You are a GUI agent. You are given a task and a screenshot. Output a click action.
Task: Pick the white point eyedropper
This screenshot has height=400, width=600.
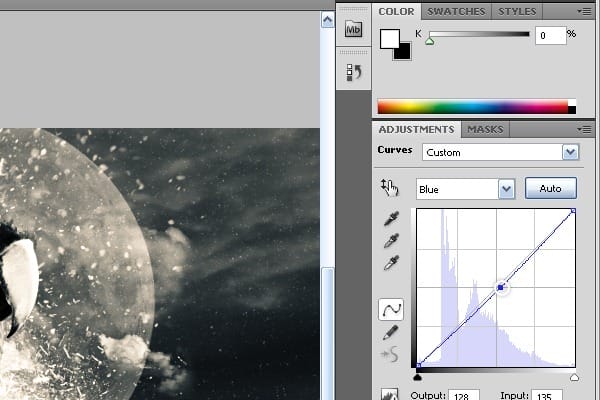pyautogui.click(x=390, y=263)
